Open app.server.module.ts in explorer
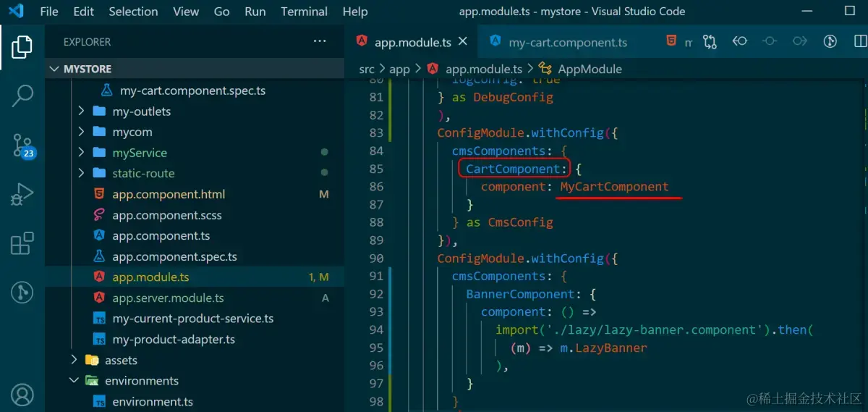This screenshot has width=868, height=412. (194, 298)
